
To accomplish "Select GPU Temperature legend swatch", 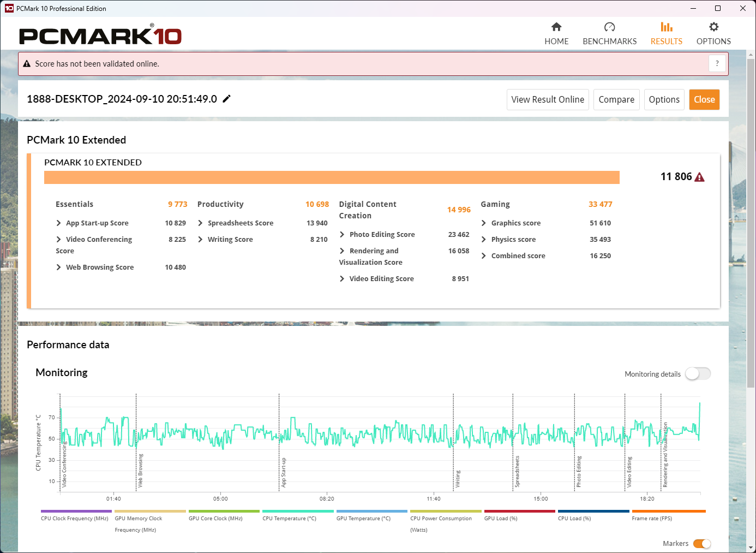I will click(372, 512).
